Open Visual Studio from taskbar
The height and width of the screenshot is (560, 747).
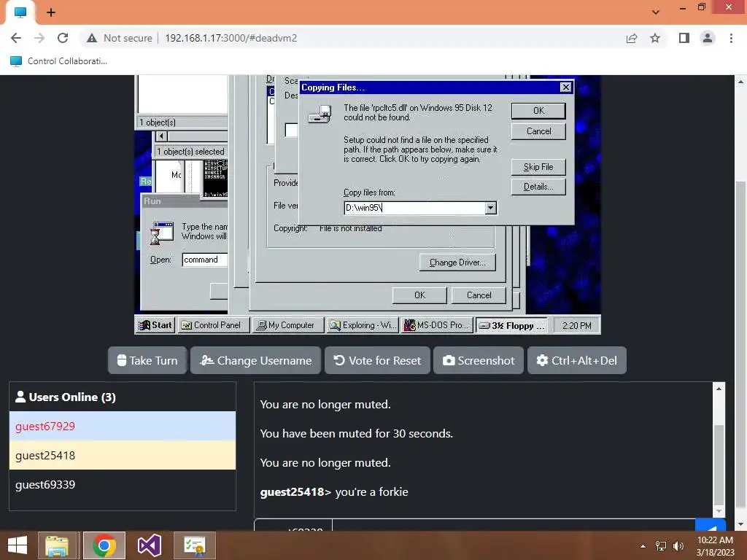pos(149,545)
